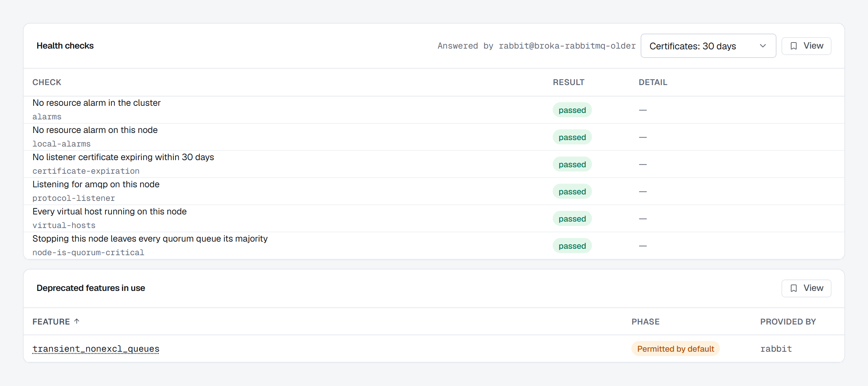Click the Permitted by default phase badge
The width and height of the screenshot is (868, 386).
point(675,349)
